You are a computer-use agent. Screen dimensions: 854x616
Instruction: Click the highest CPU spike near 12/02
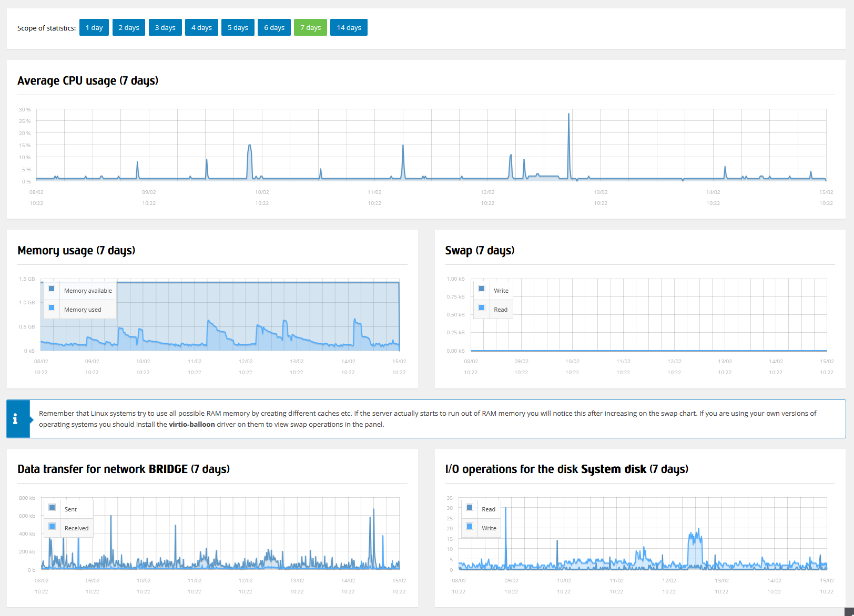[x=568, y=114]
